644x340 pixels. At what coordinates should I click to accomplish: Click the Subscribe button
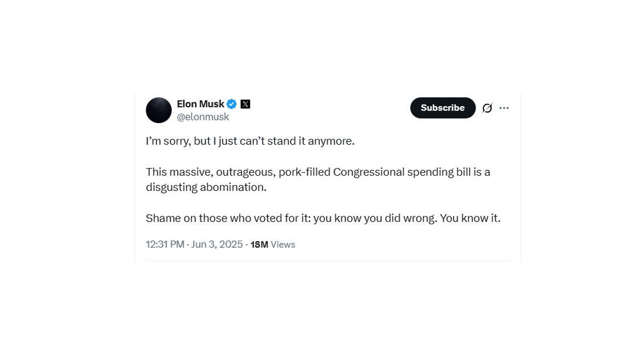pyautogui.click(x=443, y=108)
